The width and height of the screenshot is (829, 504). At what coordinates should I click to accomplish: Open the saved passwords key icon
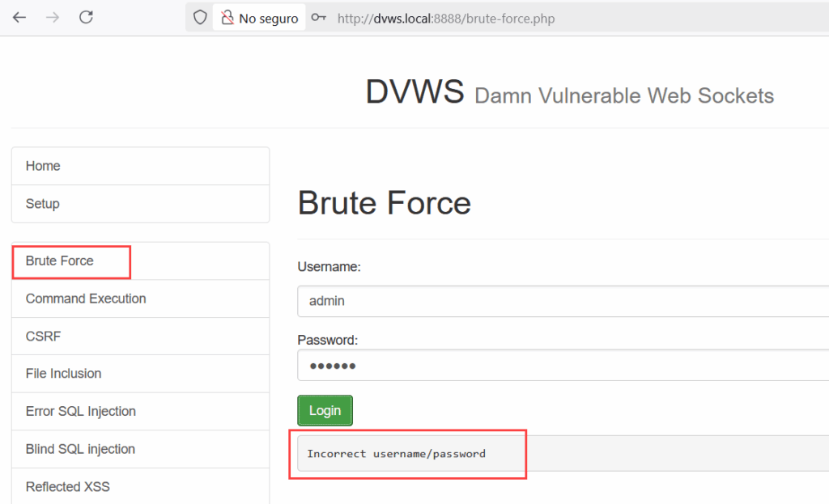[318, 18]
